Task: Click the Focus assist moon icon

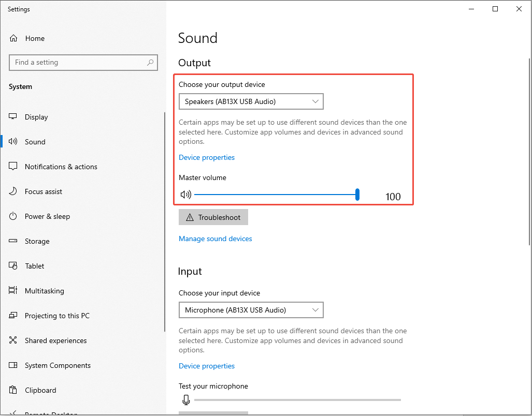Action: coord(12,191)
